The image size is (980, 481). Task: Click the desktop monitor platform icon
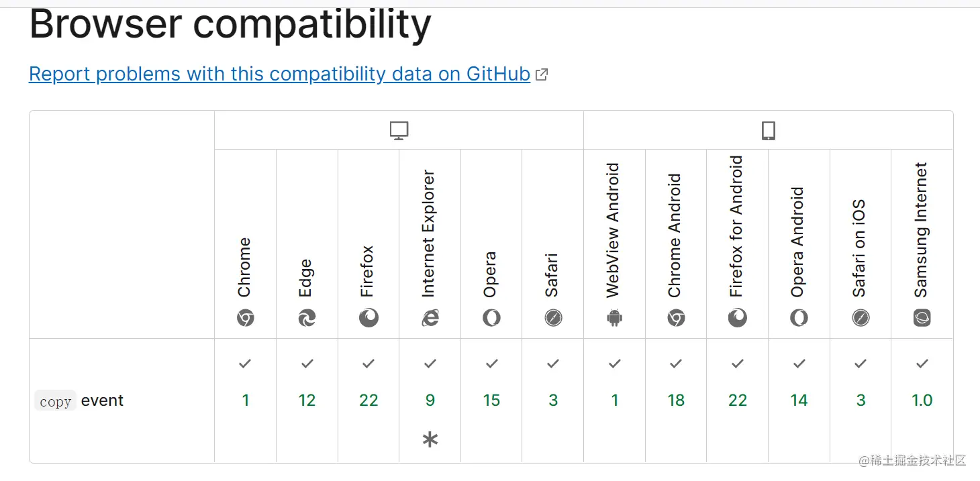click(x=399, y=131)
